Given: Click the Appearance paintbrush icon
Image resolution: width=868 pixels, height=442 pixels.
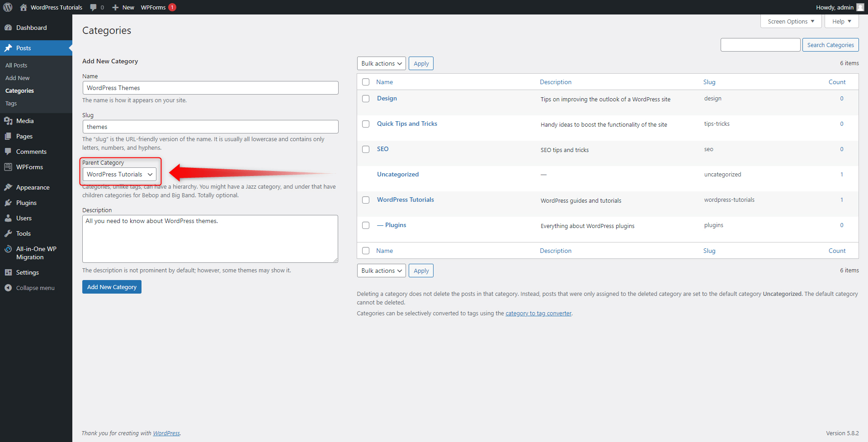Looking at the screenshot, I should pos(8,187).
